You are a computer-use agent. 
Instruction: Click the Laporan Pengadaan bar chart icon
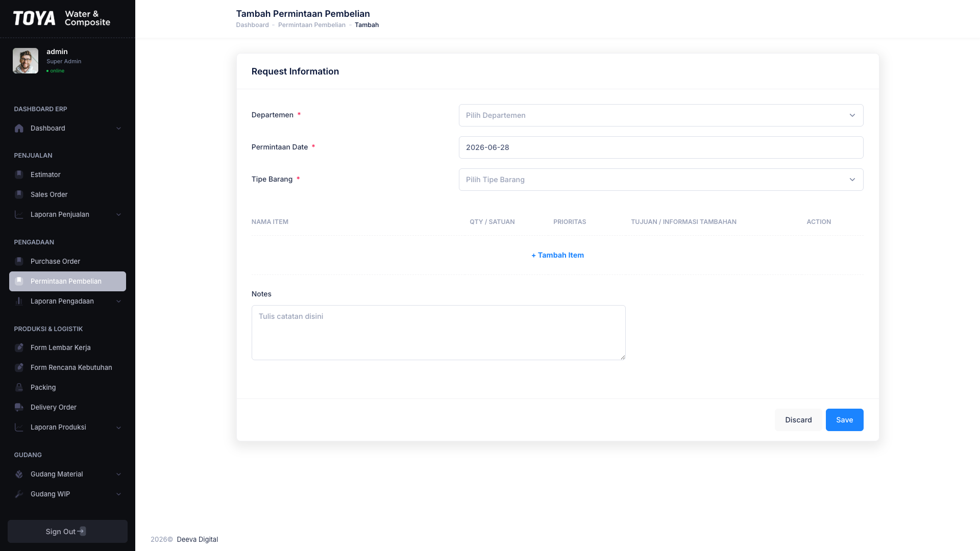pos(19,301)
